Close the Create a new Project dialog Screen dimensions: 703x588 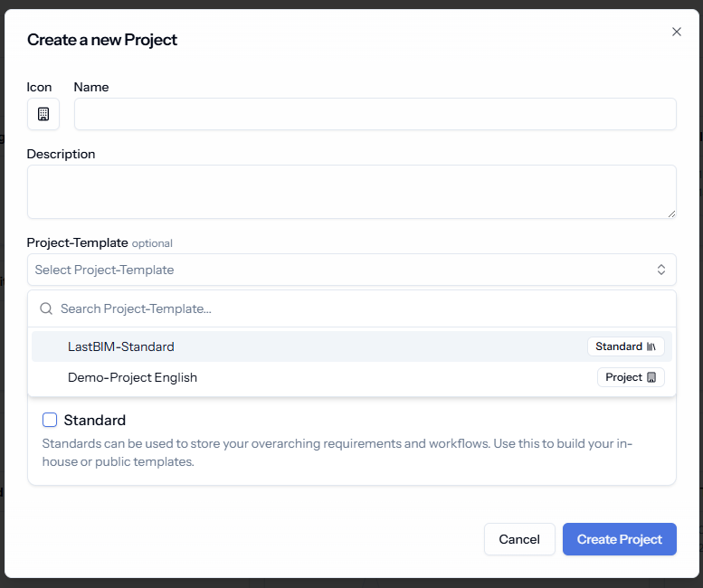coord(677,32)
